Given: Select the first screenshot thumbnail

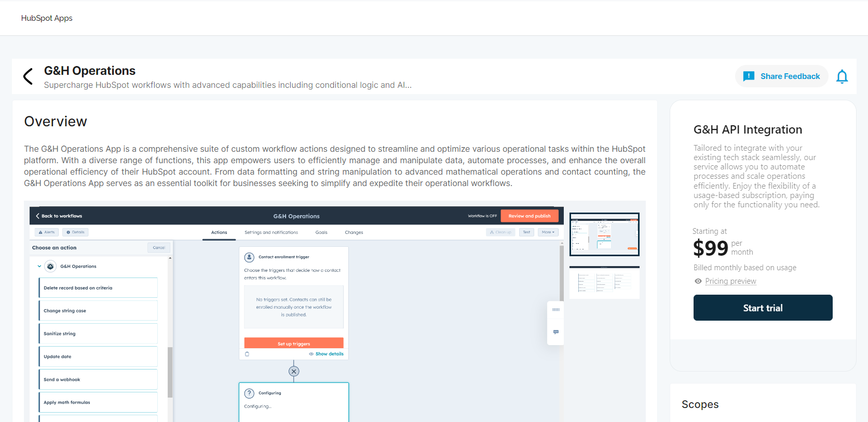Looking at the screenshot, I should [x=604, y=234].
